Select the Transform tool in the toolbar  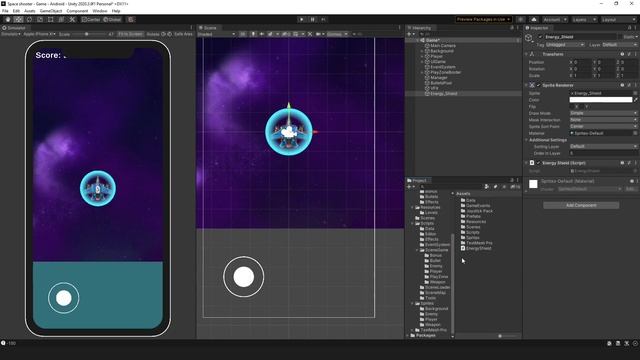[61, 19]
